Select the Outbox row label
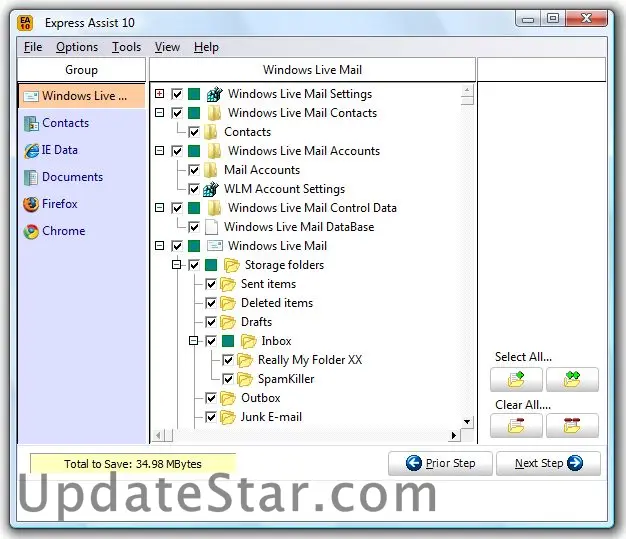The width and height of the screenshot is (626, 539). [x=261, y=398]
